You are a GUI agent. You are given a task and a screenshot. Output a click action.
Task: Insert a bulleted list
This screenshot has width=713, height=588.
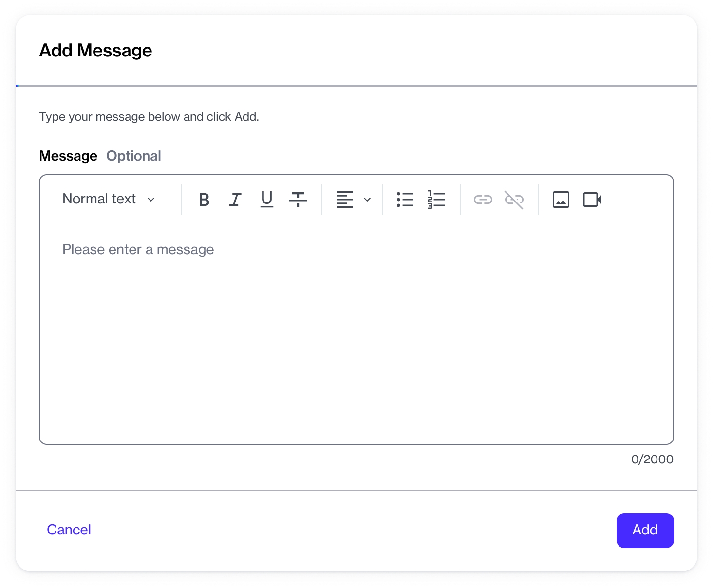tap(405, 200)
